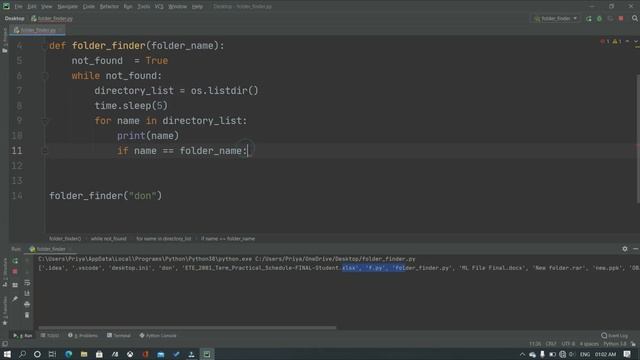
Task: Click the error indicator in editor corner
Action: point(604,41)
